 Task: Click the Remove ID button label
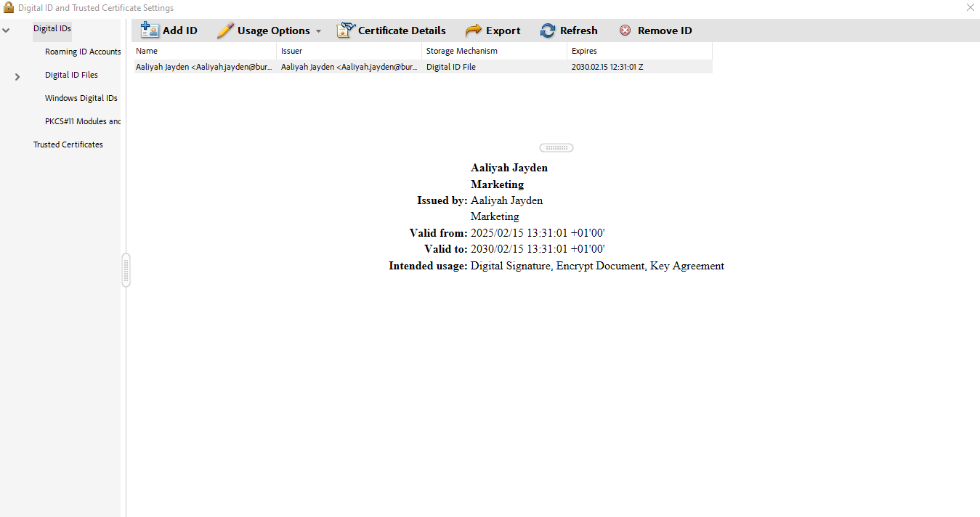pos(665,30)
